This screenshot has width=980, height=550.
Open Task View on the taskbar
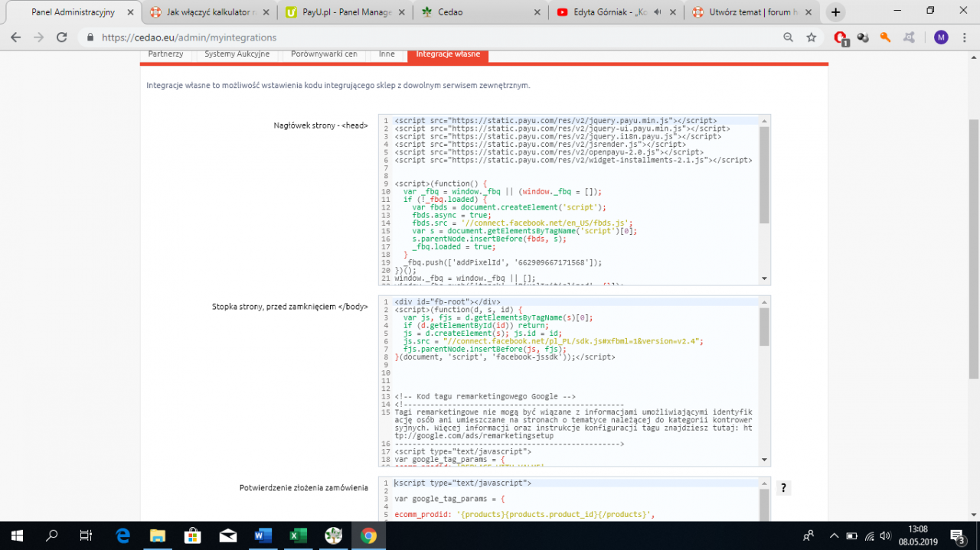[x=86, y=535]
